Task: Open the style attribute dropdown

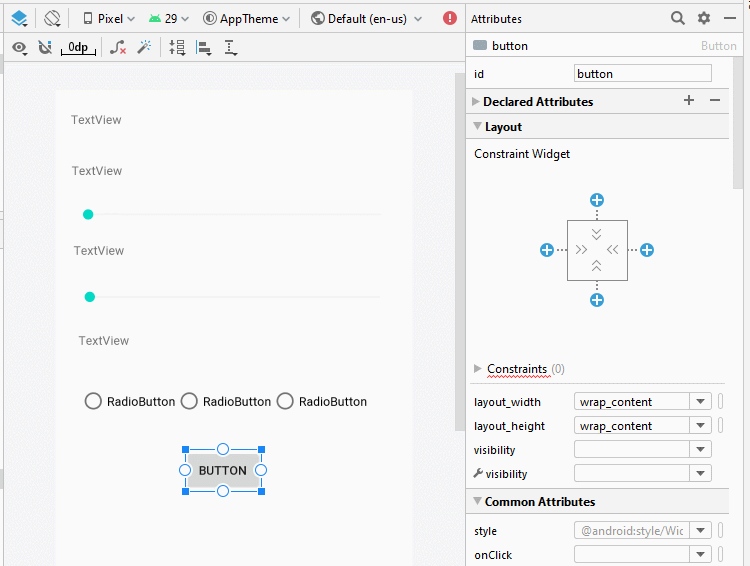Action: (x=700, y=530)
